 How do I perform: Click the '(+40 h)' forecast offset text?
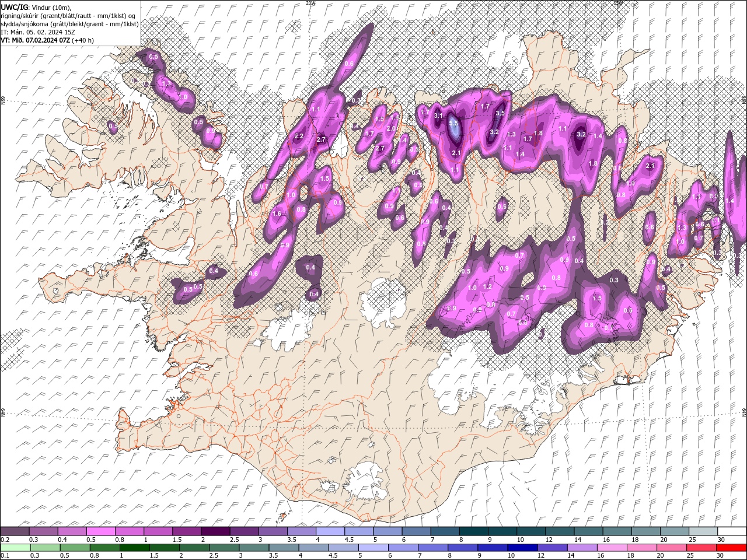pyautogui.click(x=84, y=40)
